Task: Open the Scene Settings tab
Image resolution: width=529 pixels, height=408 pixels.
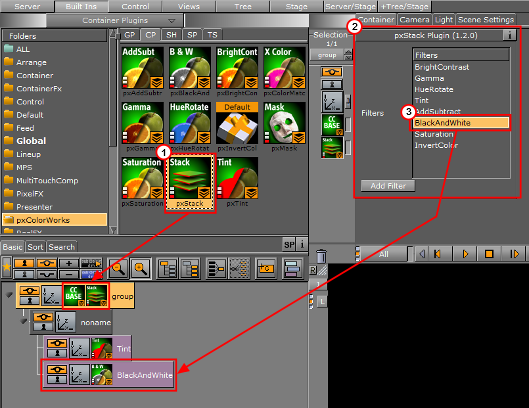Action: click(485, 20)
